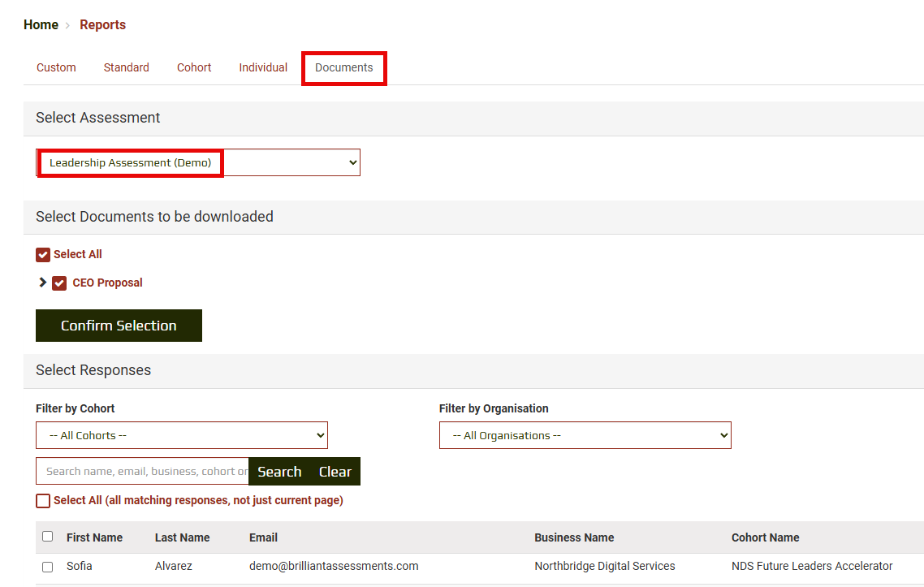Switch to the Standard tab
The width and height of the screenshot is (924, 587).
126,67
